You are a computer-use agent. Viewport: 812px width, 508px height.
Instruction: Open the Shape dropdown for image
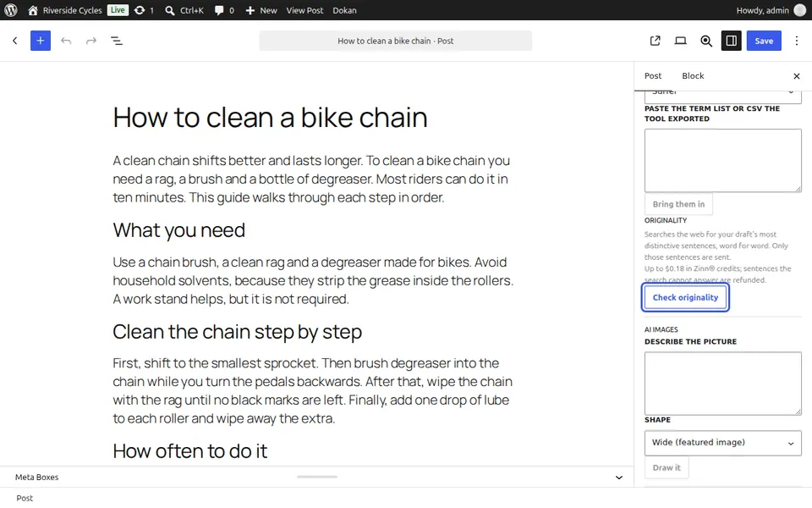pyautogui.click(x=723, y=443)
